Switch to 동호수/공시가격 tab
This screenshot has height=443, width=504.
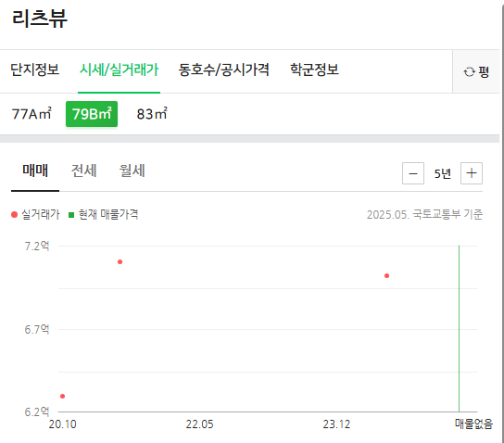223,70
